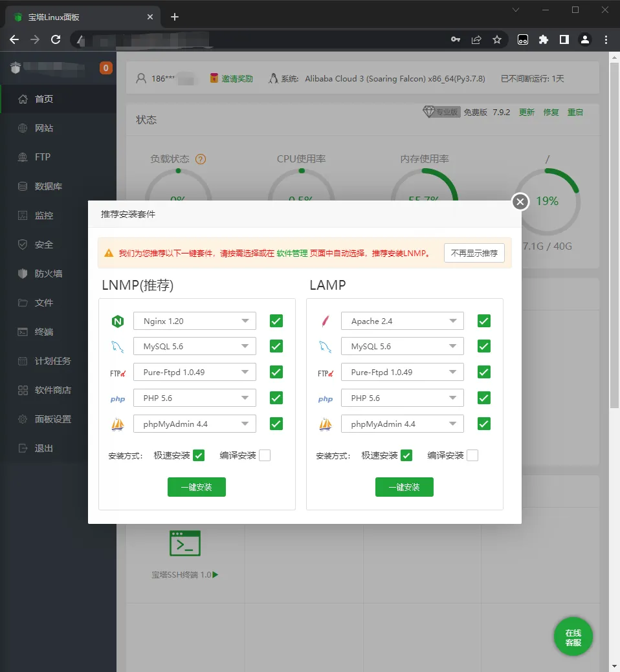This screenshot has width=620, height=672.
Task: Click 一键安装 button for LAMP
Action: tap(404, 487)
